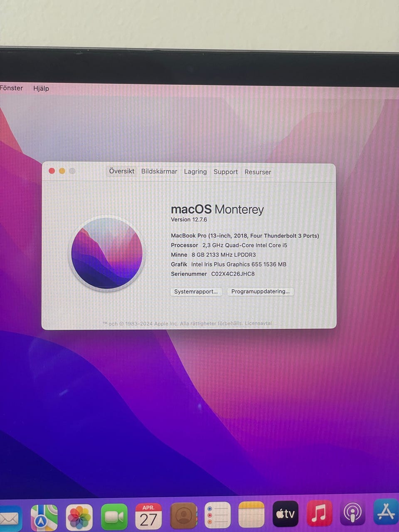Close the About This Mac window
The width and height of the screenshot is (399, 532).
point(52,171)
